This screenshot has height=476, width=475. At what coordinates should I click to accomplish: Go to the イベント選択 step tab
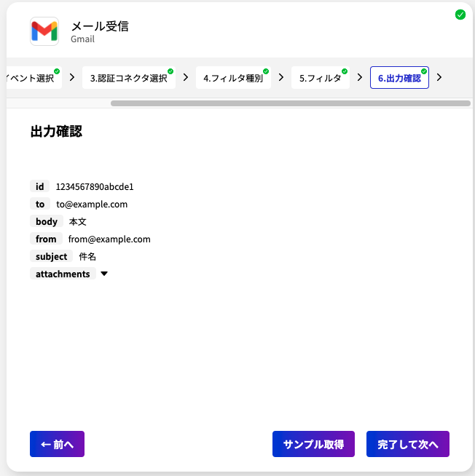34,78
